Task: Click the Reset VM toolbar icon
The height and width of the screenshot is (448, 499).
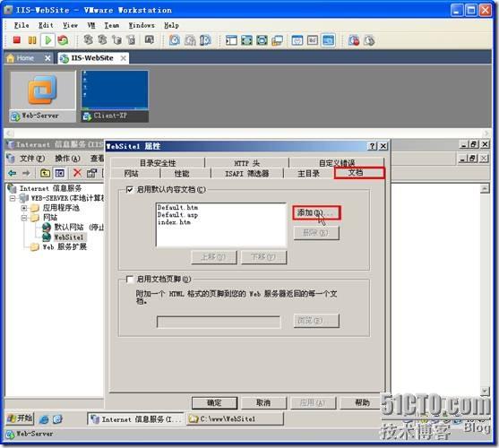Action: [63, 40]
